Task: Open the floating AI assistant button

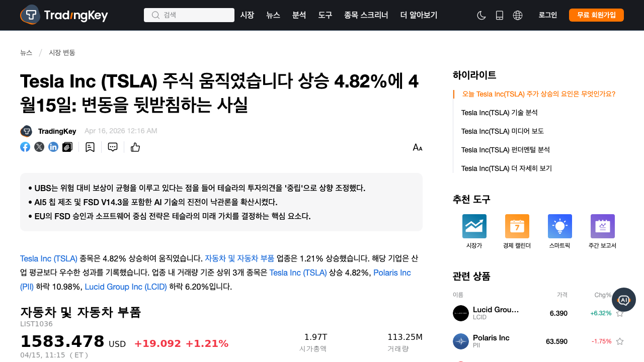Action: (624, 300)
